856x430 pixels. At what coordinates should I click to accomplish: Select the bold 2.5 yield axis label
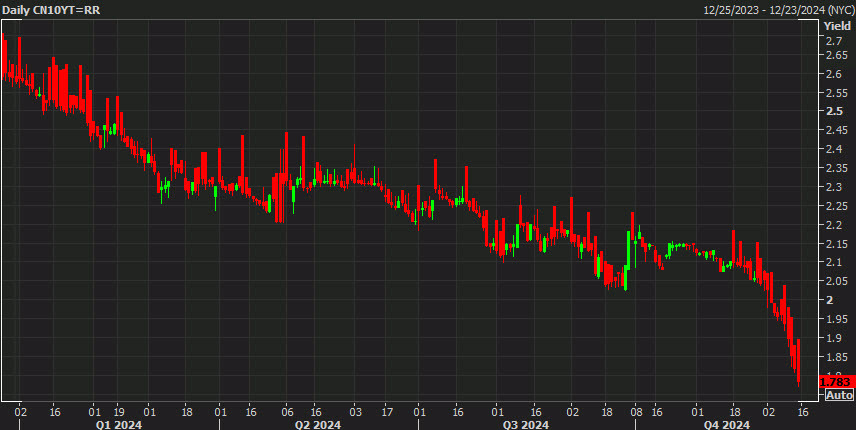click(x=834, y=111)
